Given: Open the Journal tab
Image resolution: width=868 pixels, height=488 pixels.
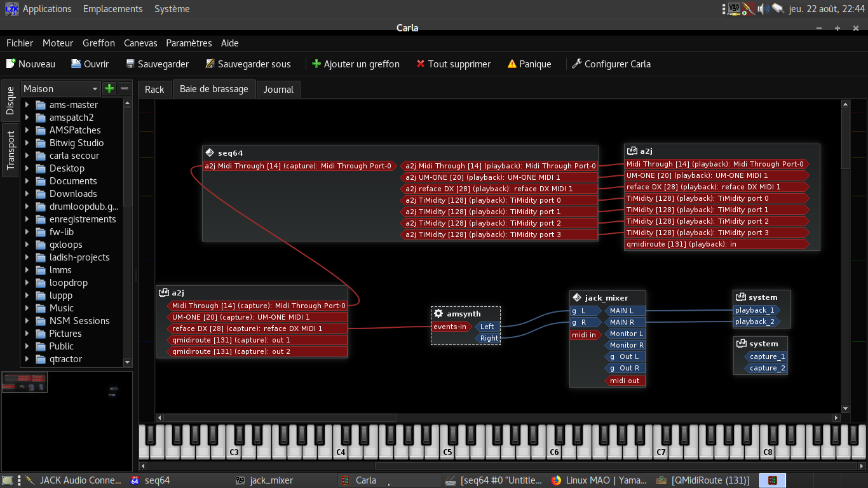Looking at the screenshot, I should click(278, 90).
